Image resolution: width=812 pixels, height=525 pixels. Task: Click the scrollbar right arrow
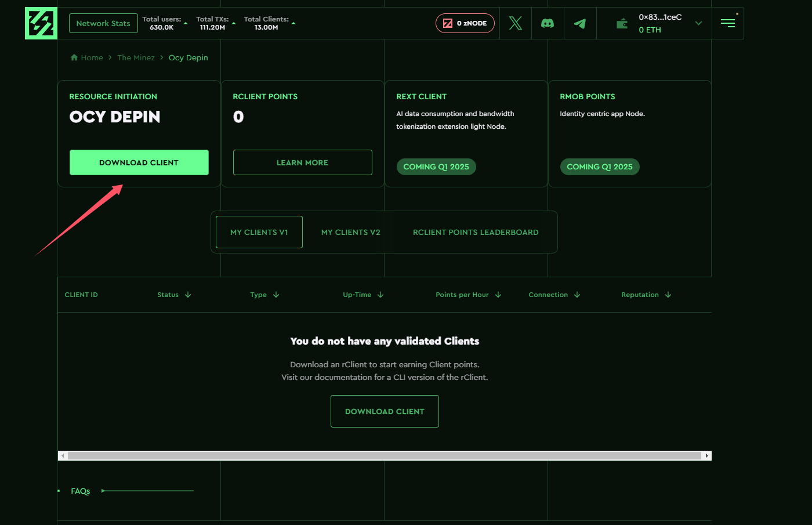(706, 455)
